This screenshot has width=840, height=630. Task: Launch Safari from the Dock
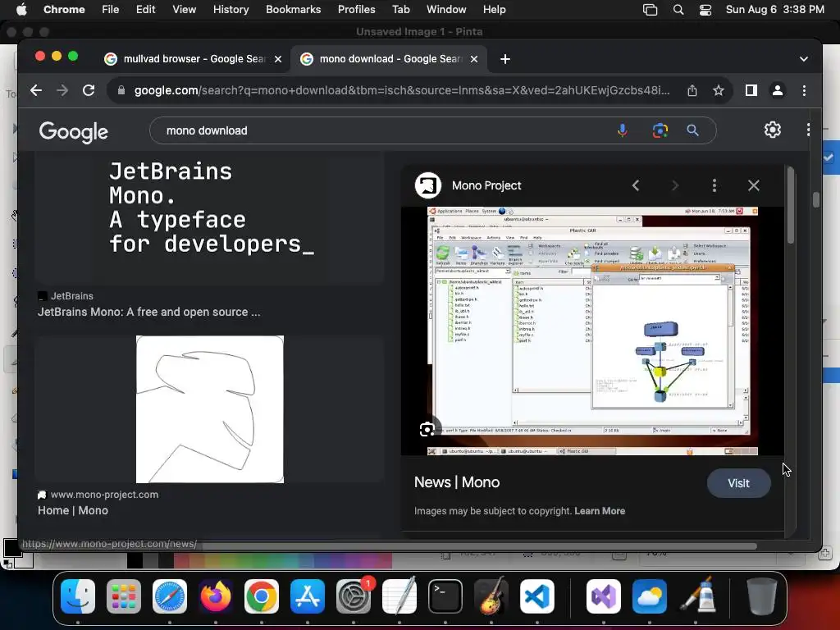[170, 596]
